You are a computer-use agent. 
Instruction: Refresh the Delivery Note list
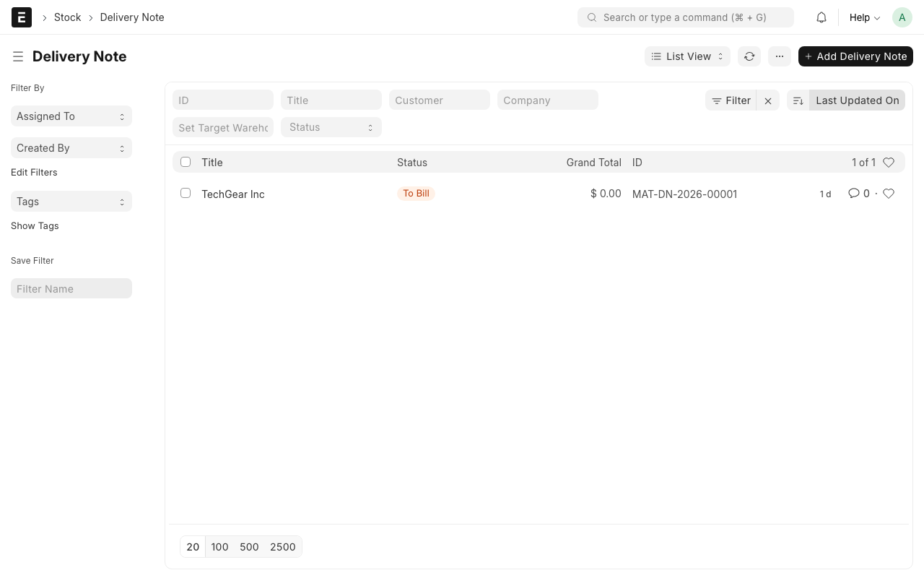click(x=749, y=56)
